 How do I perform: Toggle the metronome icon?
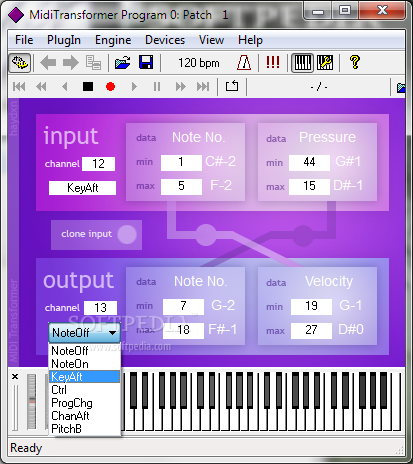[x=244, y=63]
